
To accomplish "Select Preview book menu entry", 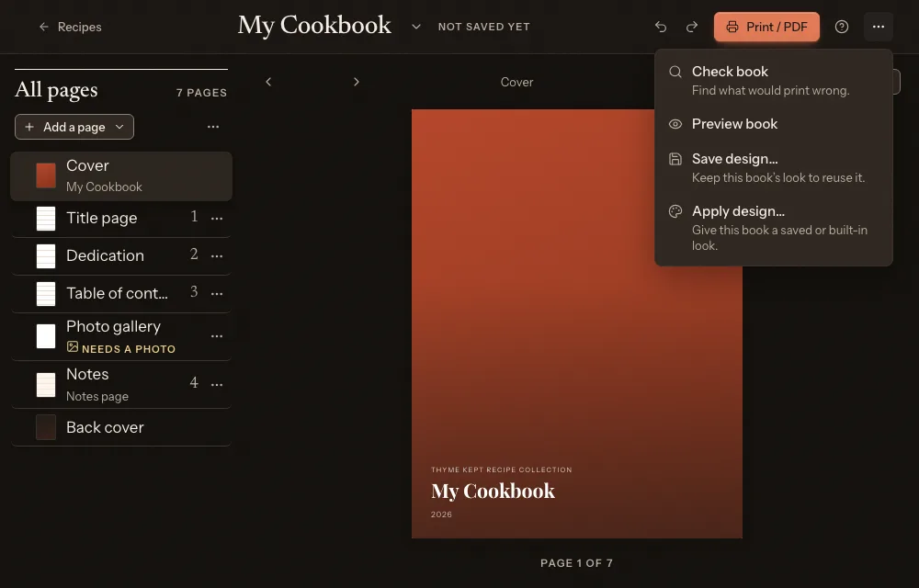I will coord(774,124).
